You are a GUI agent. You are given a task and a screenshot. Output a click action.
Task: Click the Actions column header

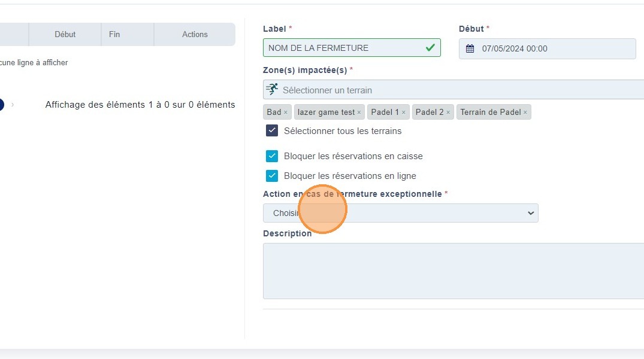195,35
